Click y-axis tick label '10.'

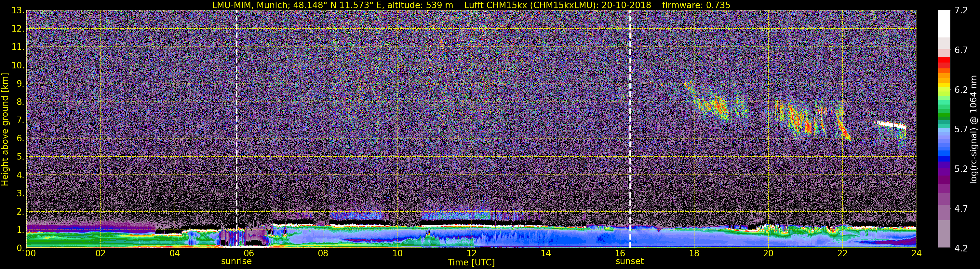click(18, 65)
